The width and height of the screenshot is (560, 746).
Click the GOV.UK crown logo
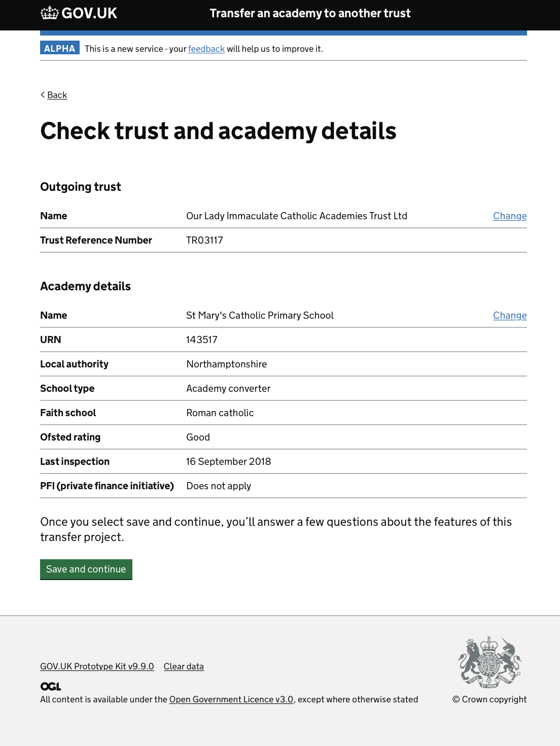50,13
